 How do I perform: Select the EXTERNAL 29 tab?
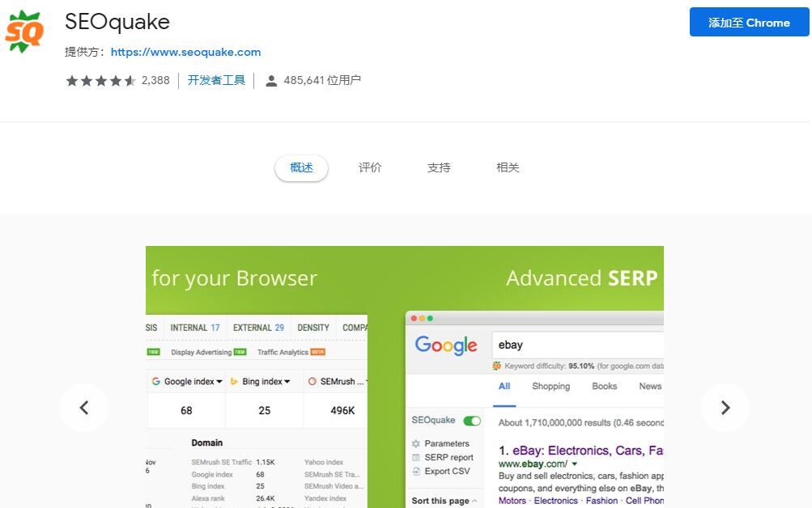click(x=258, y=328)
